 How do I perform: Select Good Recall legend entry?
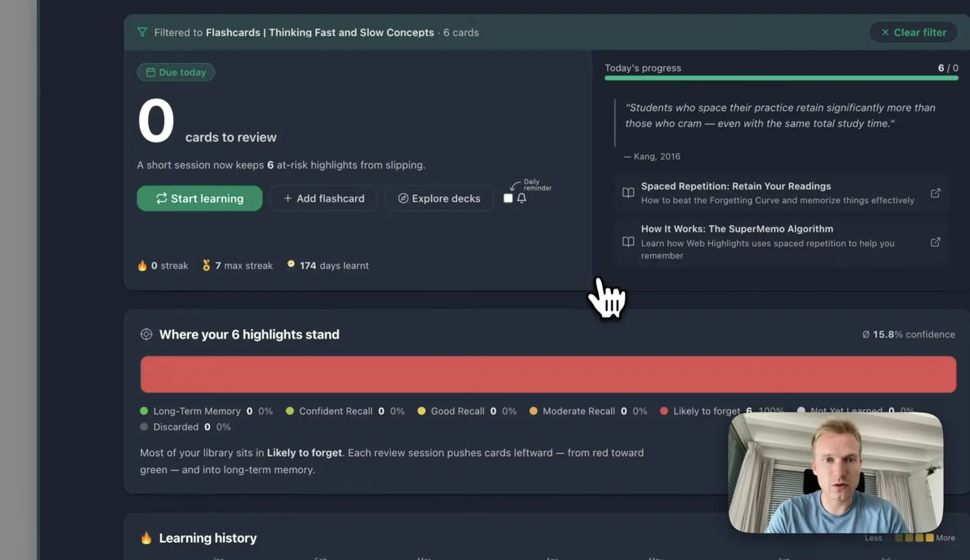467,411
